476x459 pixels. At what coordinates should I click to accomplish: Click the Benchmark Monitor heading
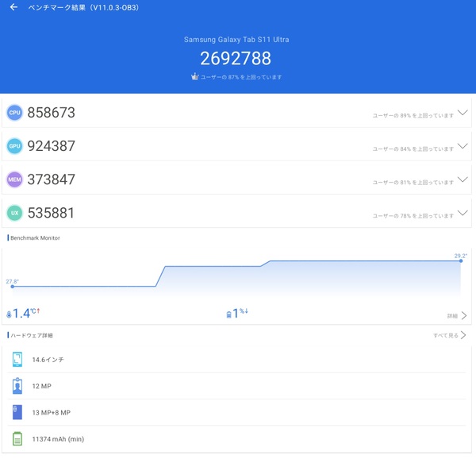pos(35,238)
